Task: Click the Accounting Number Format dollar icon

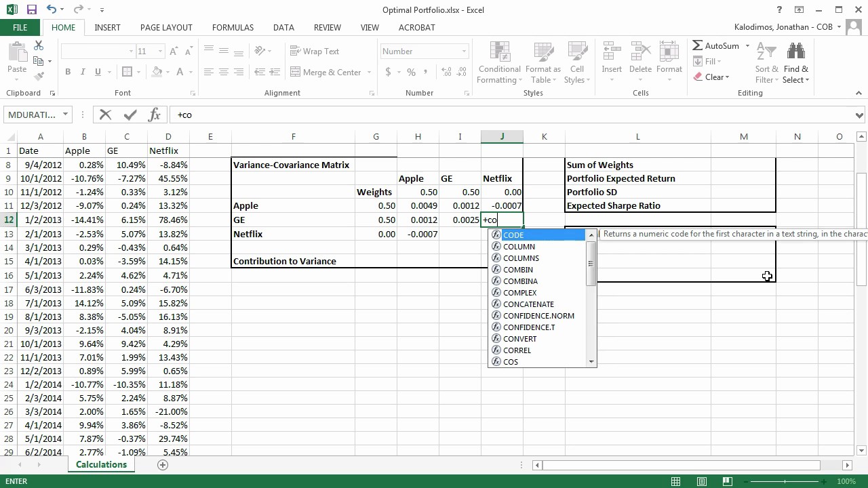Action: (x=388, y=72)
